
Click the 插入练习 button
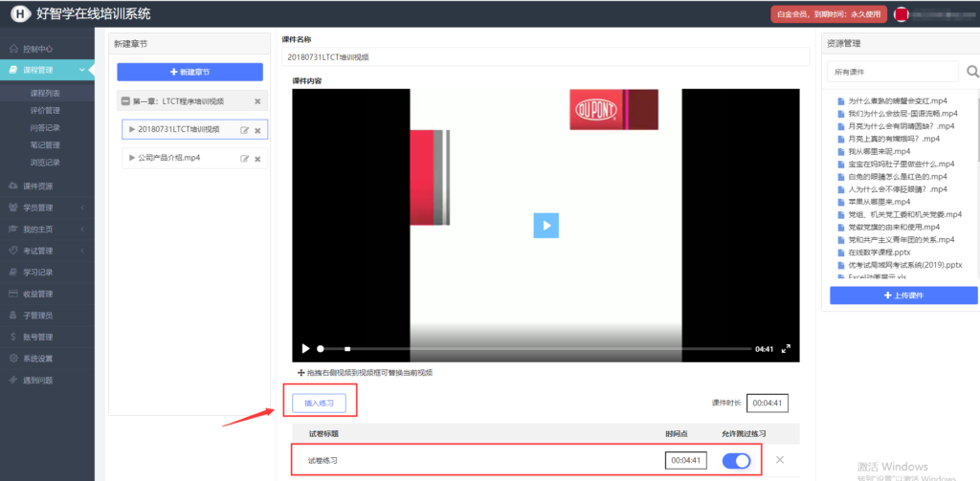pyautogui.click(x=319, y=403)
